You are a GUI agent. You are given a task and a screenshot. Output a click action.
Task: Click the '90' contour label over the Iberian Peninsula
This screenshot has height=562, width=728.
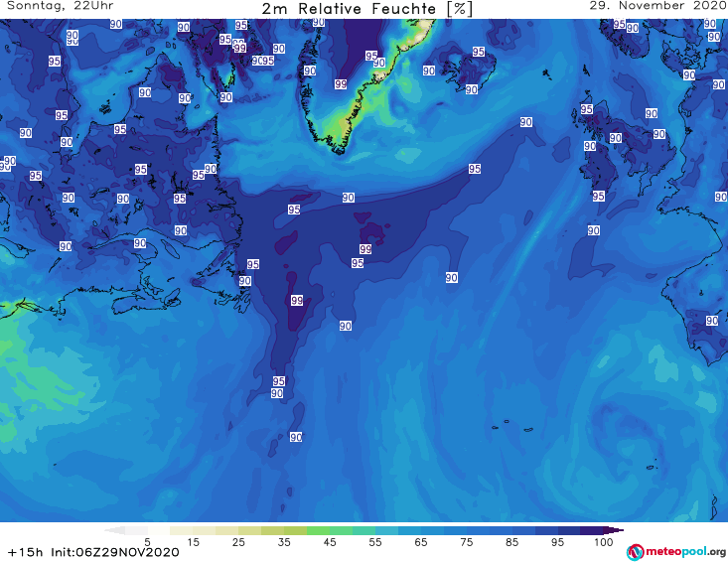(x=712, y=320)
